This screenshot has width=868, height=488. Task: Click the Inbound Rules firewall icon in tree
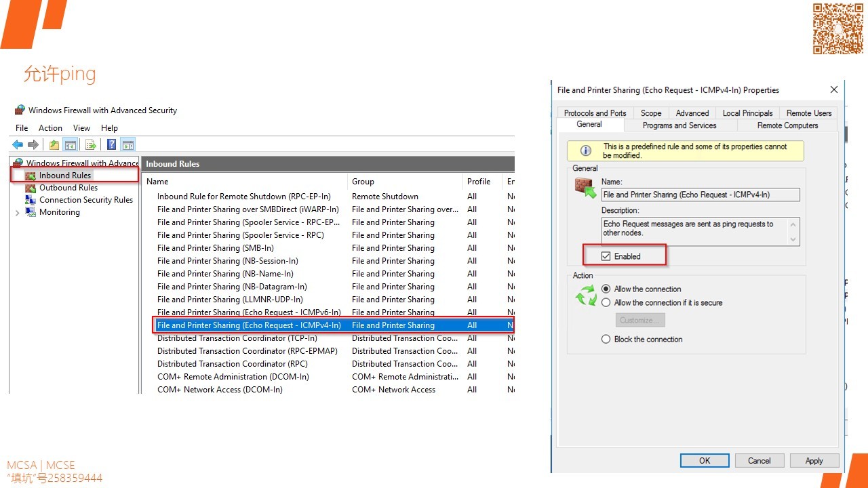coord(30,176)
